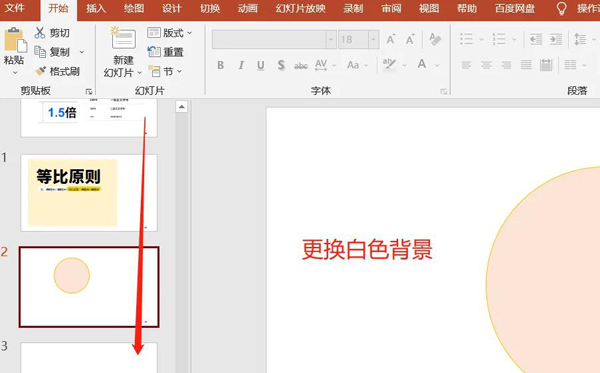Click the Cut (剪切) scissors icon
This screenshot has width=600, height=373.
(x=40, y=33)
